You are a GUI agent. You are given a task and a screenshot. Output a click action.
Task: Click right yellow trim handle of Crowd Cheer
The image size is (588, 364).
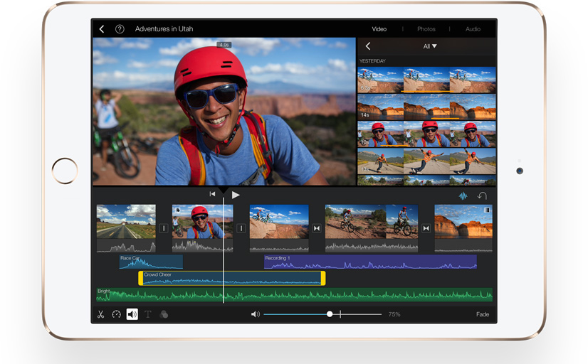click(x=323, y=278)
